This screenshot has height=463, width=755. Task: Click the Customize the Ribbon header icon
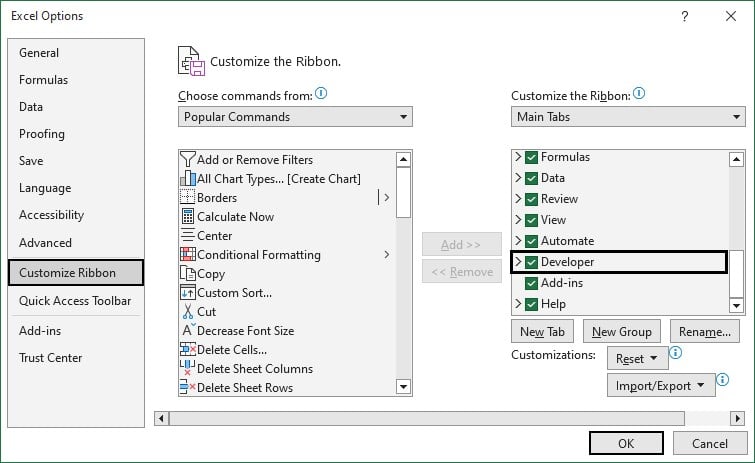click(191, 61)
